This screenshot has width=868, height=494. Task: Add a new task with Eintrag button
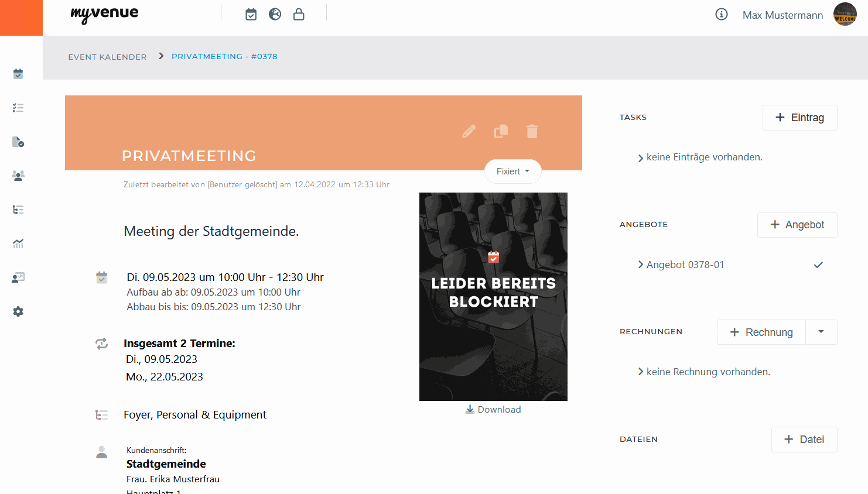pyautogui.click(x=799, y=118)
